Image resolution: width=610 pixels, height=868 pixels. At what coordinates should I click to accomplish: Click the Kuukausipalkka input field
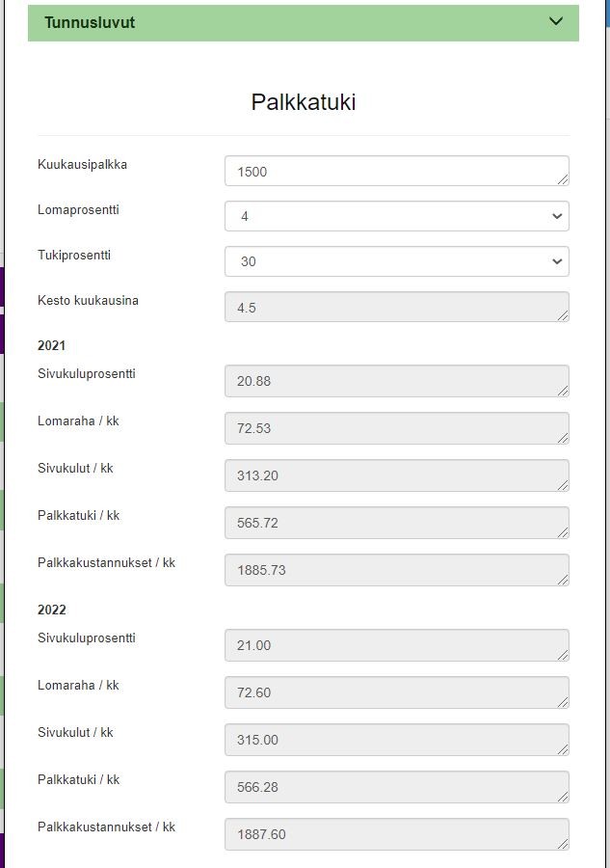click(x=396, y=171)
